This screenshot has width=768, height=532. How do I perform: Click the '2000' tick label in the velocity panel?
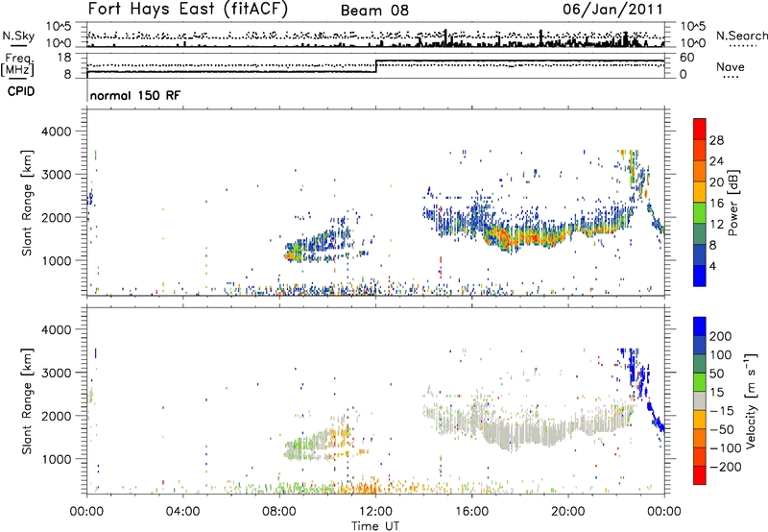(x=56, y=416)
